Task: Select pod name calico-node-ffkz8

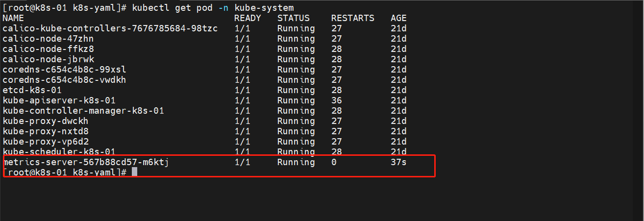Action: [48, 49]
